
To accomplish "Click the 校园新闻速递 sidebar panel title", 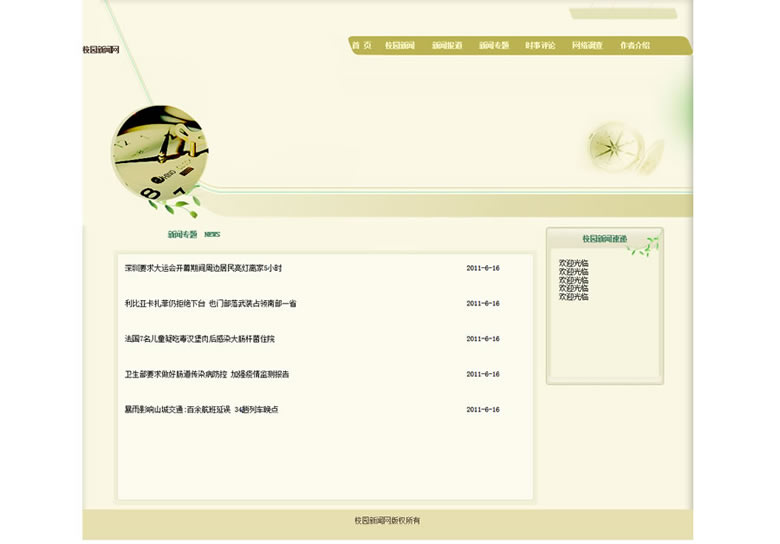I will click(x=604, y=239).
